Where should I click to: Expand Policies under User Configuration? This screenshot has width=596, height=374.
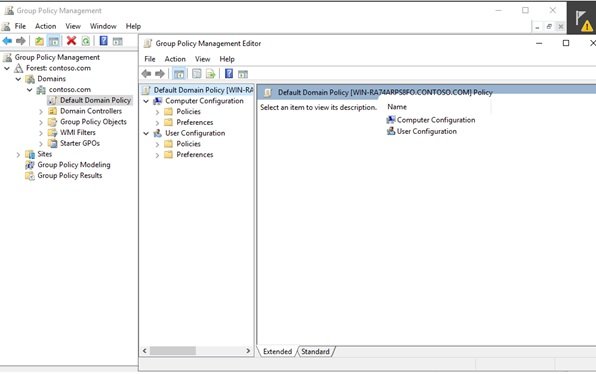point(157,144)
